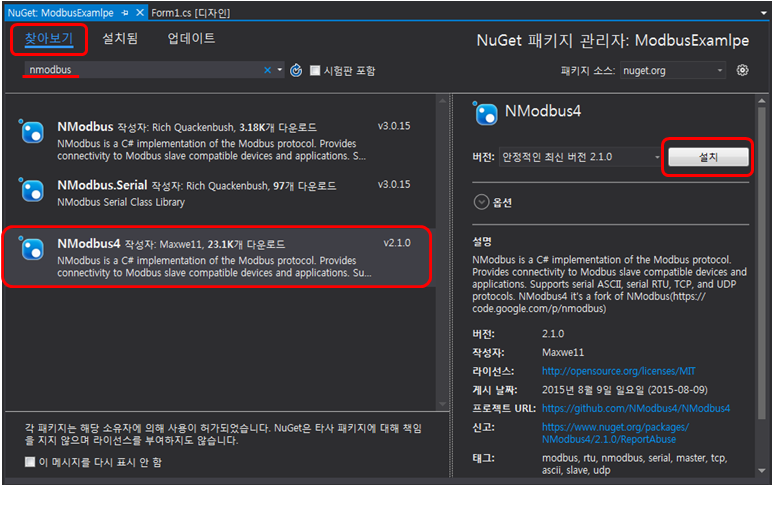Enable the 시험판 포함 checkbox
Screen dimensions: 773x516
point(315,71)
